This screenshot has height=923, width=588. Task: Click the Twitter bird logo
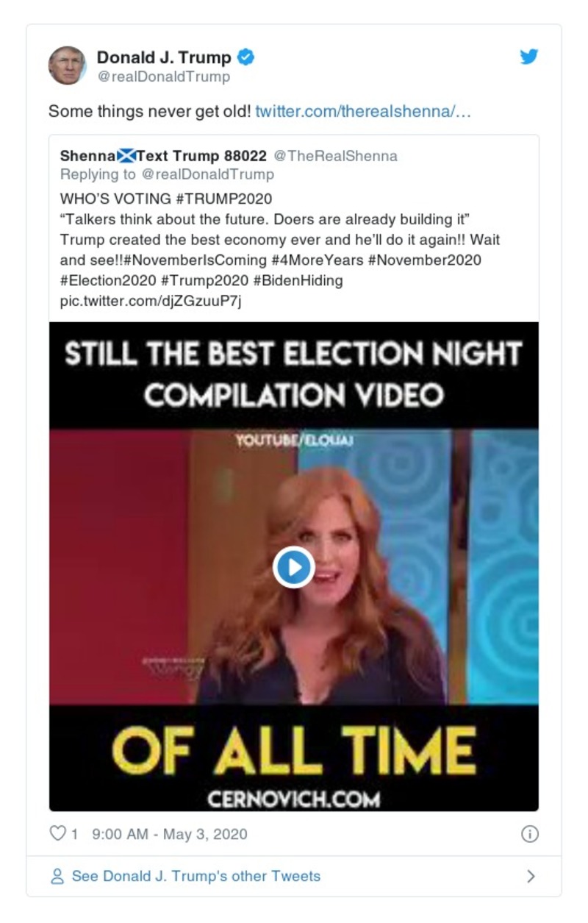pos(529,57)
